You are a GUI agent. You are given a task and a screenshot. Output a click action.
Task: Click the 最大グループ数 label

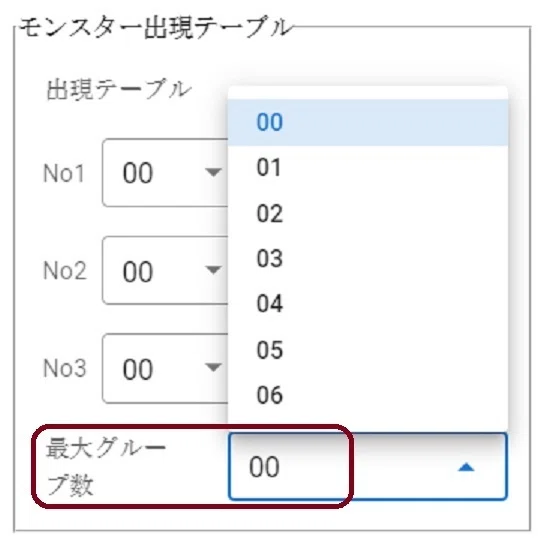[x=105, y=467]
